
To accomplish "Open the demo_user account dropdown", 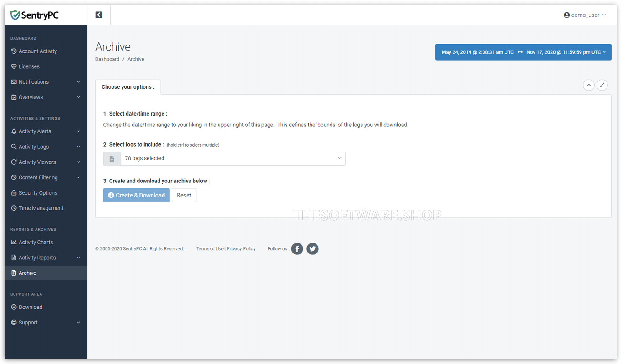I will (x=585, y=15).
